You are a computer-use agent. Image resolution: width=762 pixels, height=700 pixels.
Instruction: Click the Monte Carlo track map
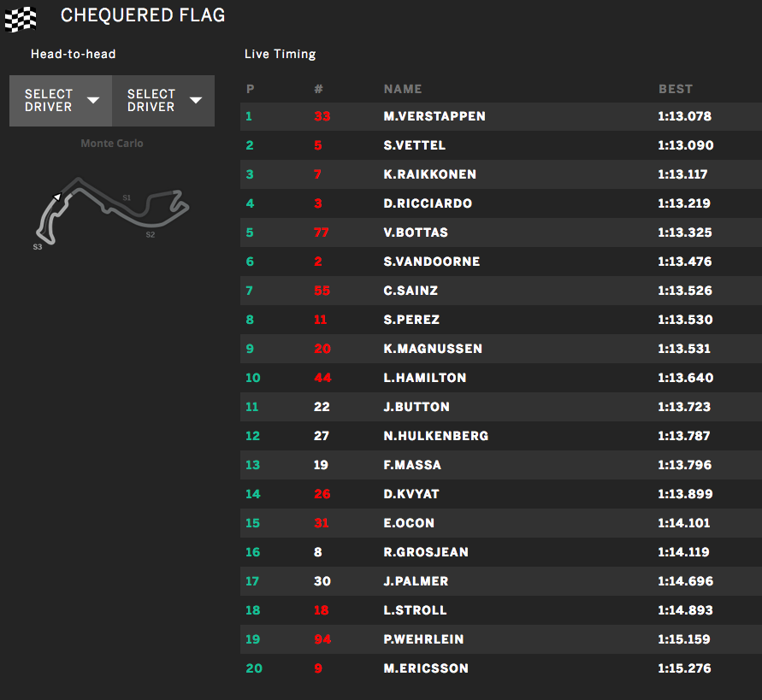coord(111,208)
